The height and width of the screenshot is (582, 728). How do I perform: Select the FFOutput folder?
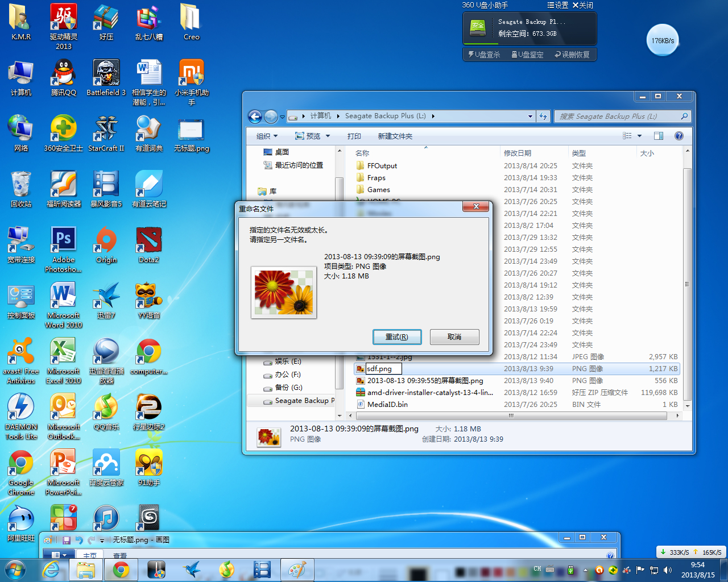click(382, 166)
